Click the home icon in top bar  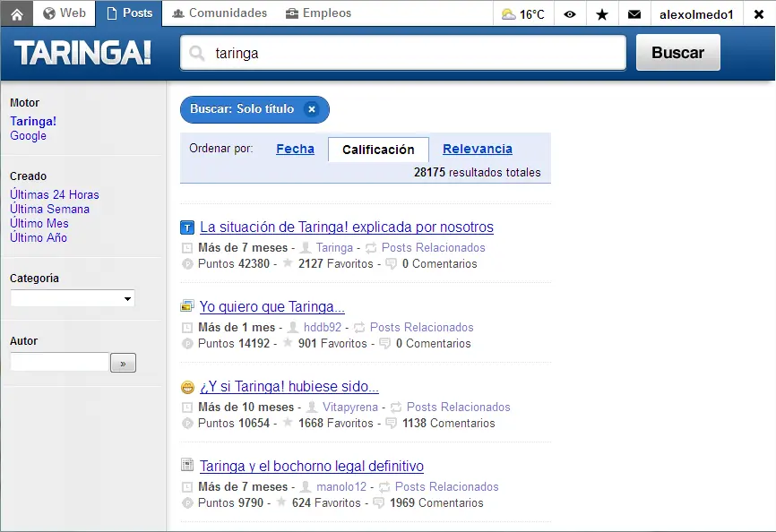(x=17, y=13)
